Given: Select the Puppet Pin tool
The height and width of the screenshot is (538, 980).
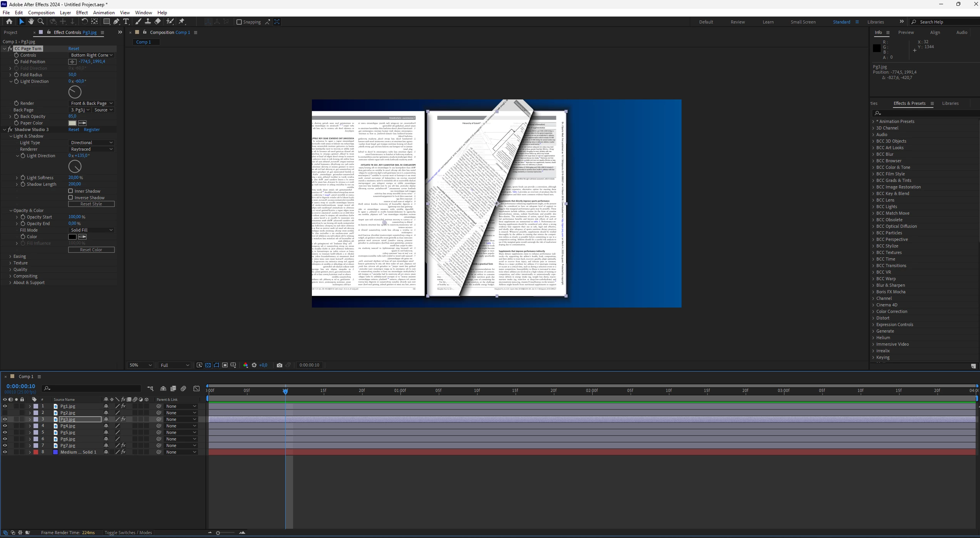Looking at the screenshot, I should 182,22.
